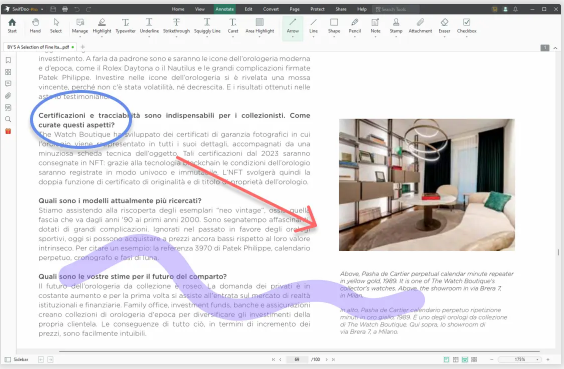Viewport: 564px width, 369px height.
Task: Open the Stamp tool
Action: 396,26
